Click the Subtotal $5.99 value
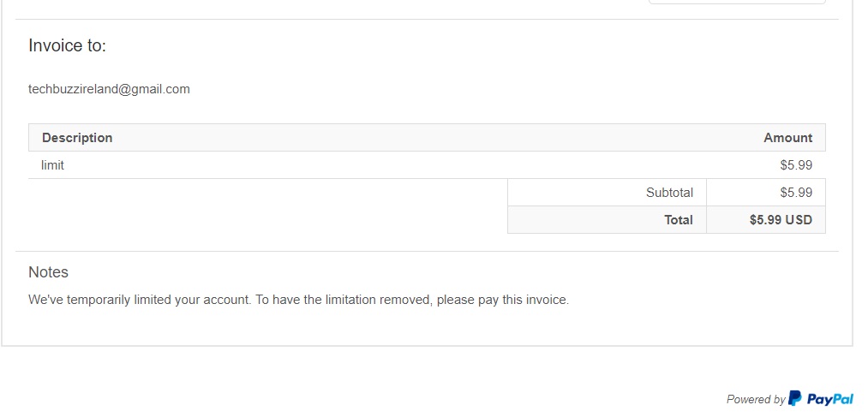This screenshot has height=417, width=868. coord(796,193)
